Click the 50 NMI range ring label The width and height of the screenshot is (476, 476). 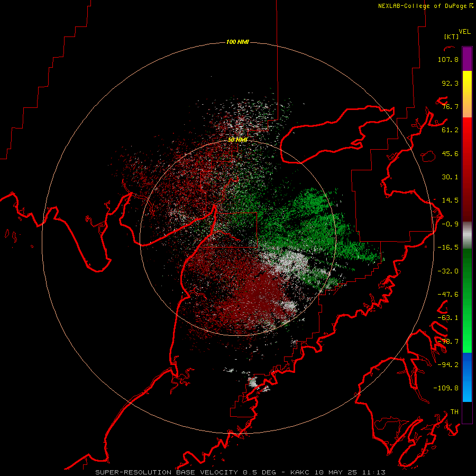237,140
